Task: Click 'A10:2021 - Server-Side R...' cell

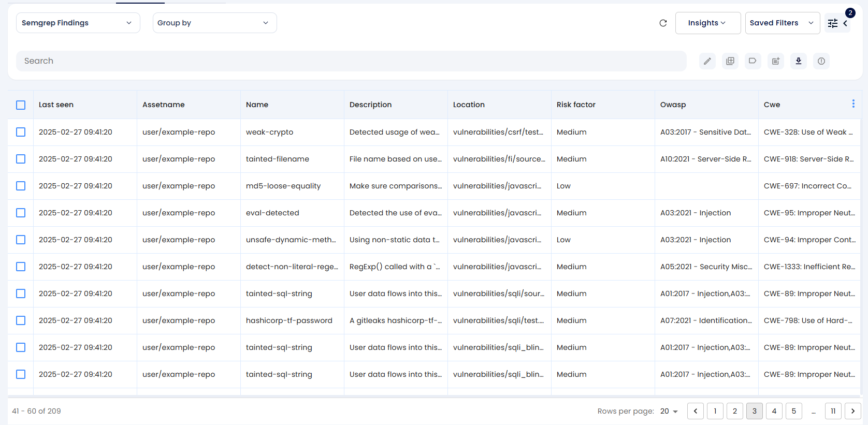Action: tap(705, 159)
